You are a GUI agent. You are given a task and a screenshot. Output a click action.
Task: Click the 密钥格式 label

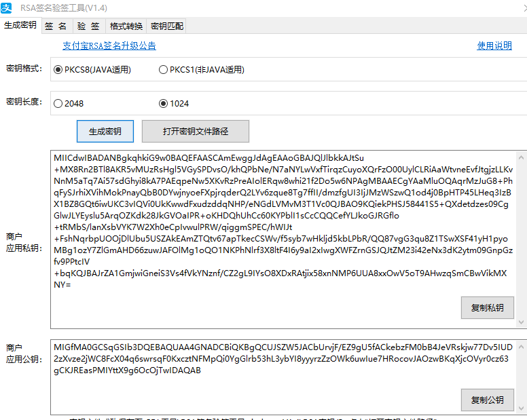point(24,69)
